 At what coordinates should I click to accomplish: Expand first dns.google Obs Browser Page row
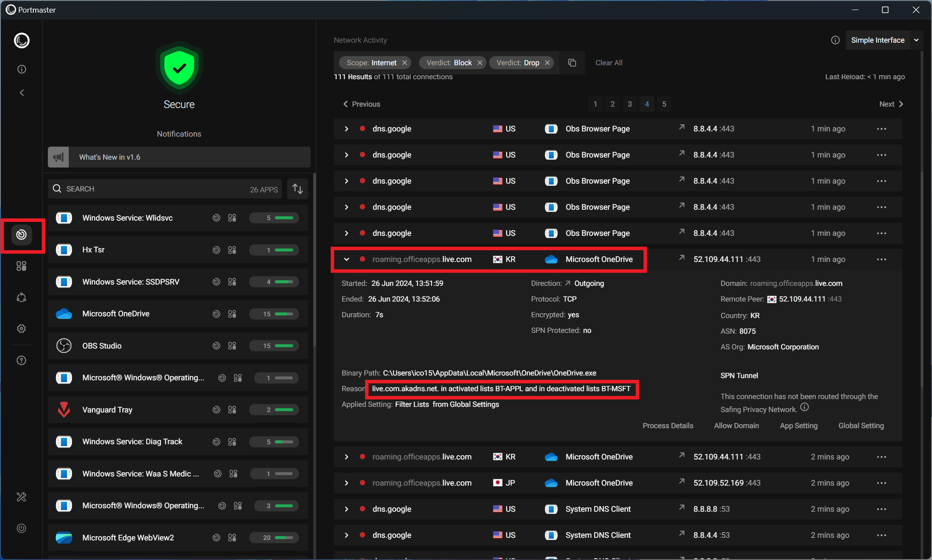coord(346,129)
